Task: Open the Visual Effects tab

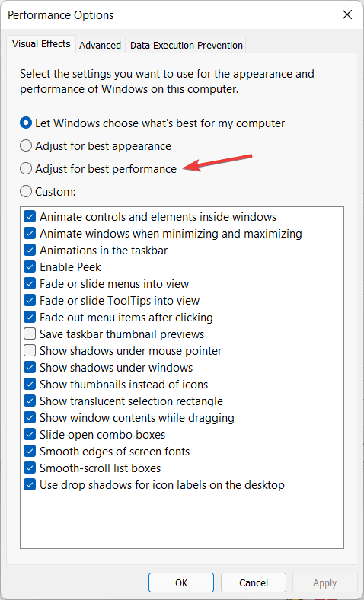Action: (x=41, y=44)
